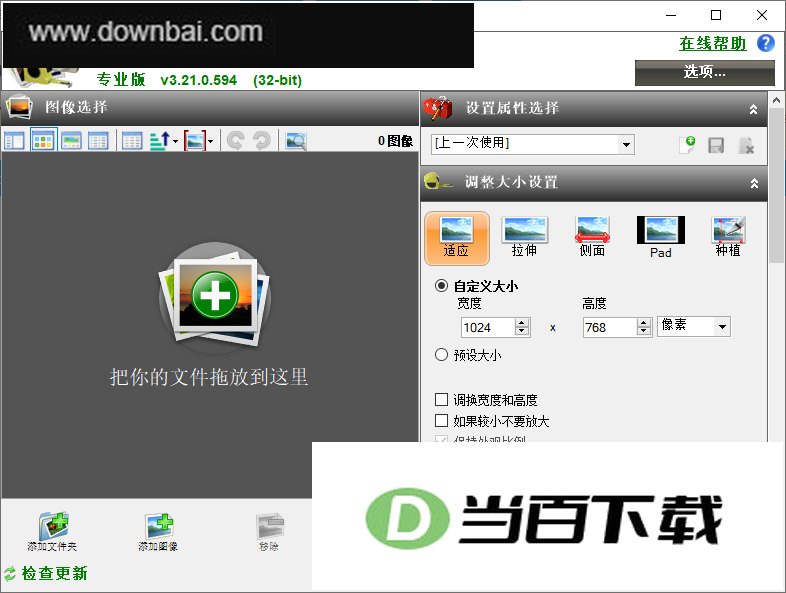Open the sort order dropdown arrow

click(x=175, y=141)
